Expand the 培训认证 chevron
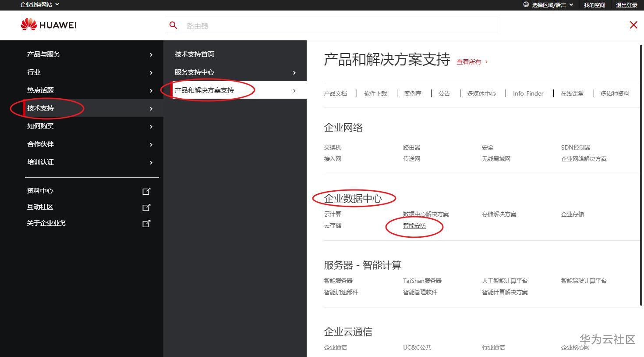This screenshot has height=357, width=644. click(x=151, y=163)
